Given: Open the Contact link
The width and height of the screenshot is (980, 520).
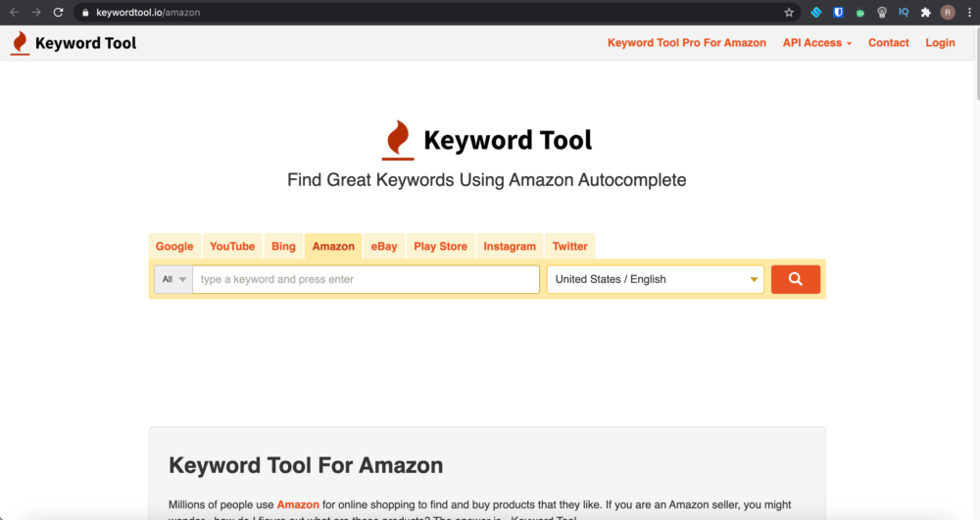Looking at the screenshot, I should [x=888, y=43].
